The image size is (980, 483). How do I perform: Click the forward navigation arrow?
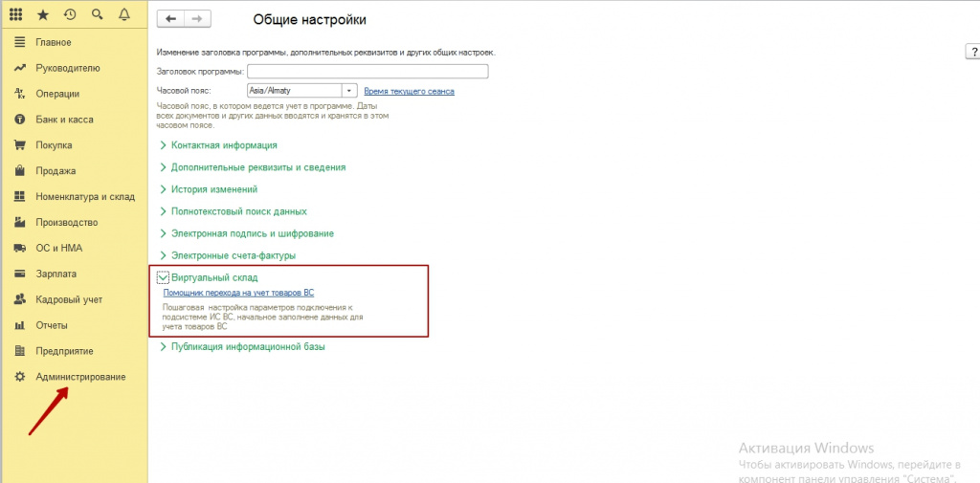point(197,19)
